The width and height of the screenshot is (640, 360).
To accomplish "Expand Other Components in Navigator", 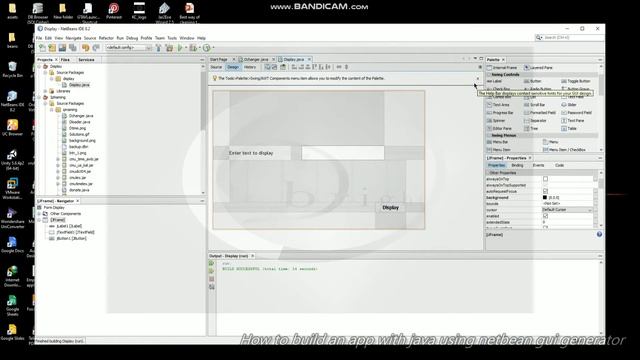I will click(40, 213).
